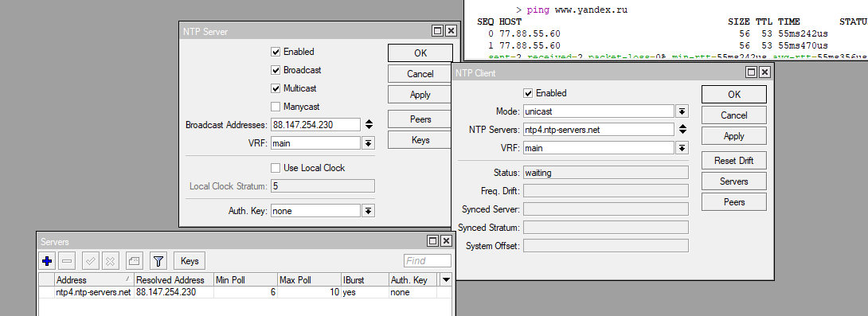Add a new NTP server with plus icon
The image size is (868, 316).
[x=47, y=260]
